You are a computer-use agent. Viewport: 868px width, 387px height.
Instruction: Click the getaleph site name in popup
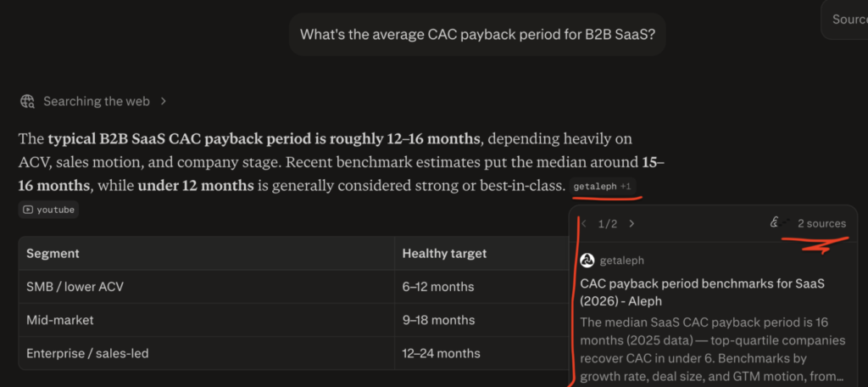coord(621,260)
